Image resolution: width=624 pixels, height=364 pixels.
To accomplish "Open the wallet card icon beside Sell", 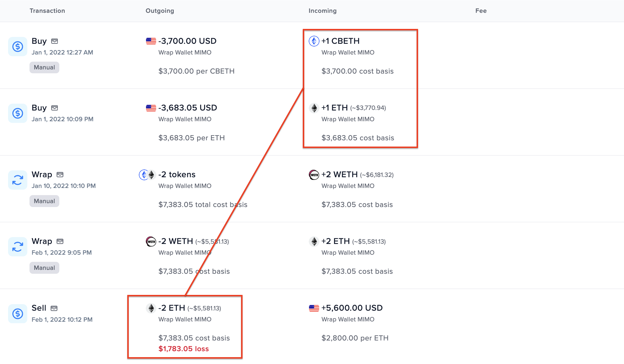I will pos(54,308).
